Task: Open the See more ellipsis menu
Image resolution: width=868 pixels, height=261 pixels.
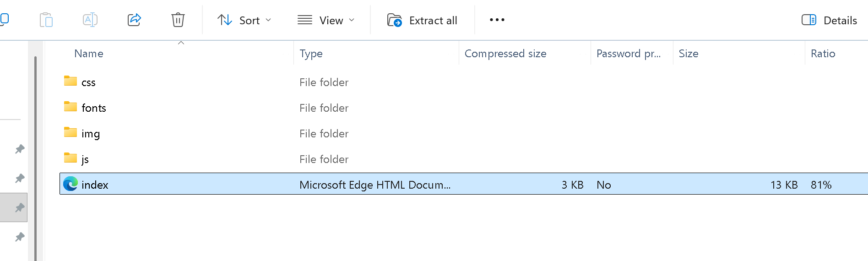Action: [497, 20]
